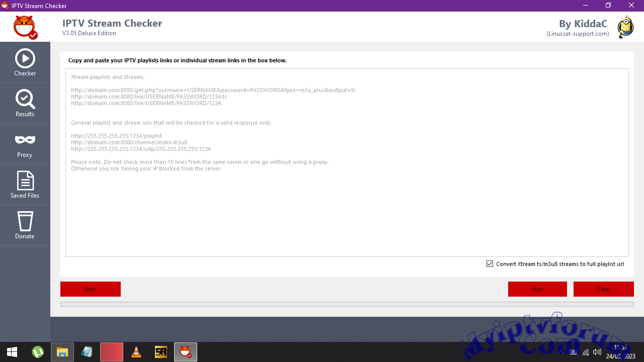Click the volume speaker icon in the tray
This screenshot has width=644, height=362.
tap(597, 352)
